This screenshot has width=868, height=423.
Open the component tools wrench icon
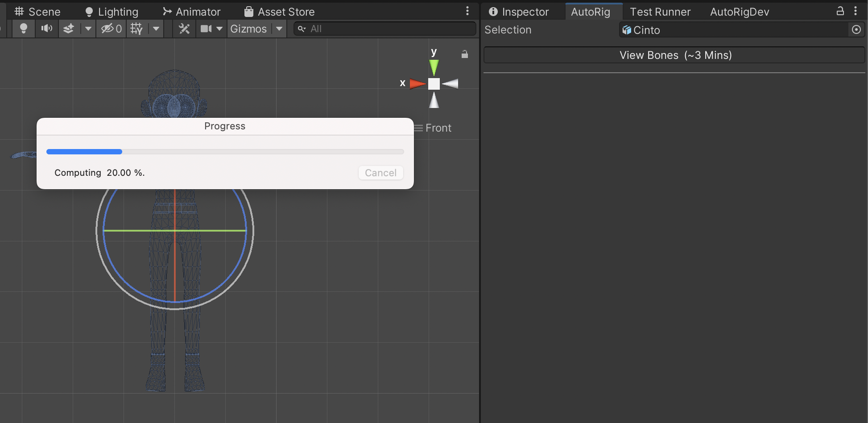(x=184, y=29)
